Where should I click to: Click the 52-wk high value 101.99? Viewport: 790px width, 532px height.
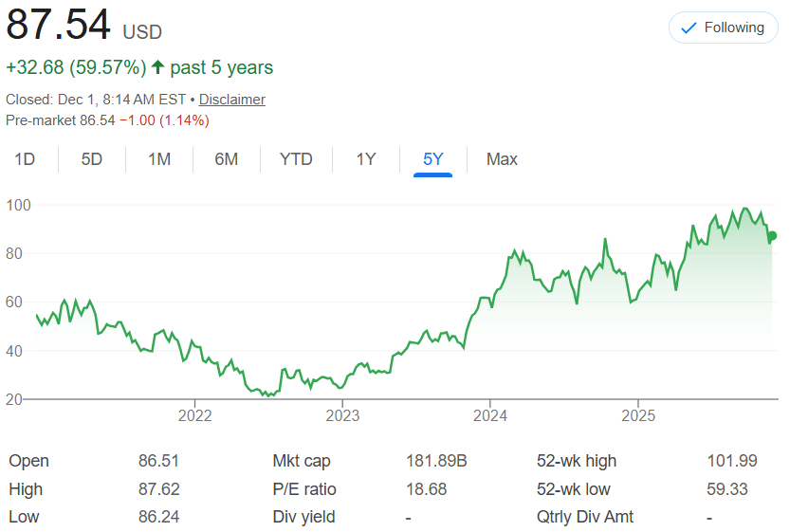coord(731,461)
